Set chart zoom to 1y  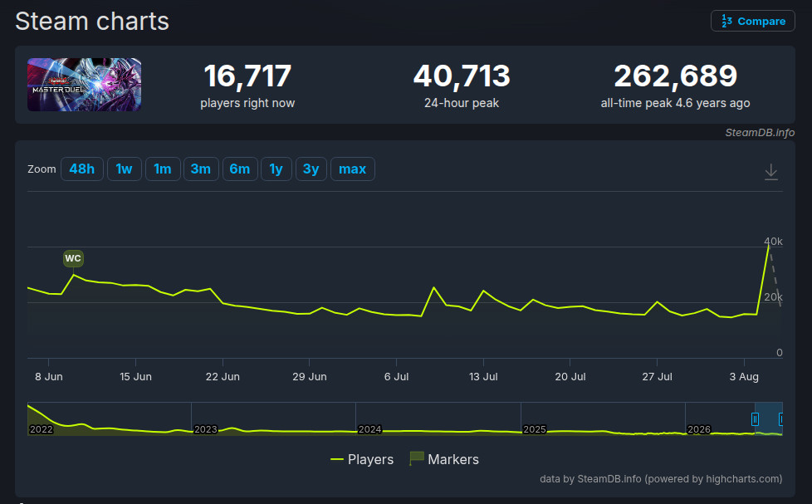pyautogui.click(x=276, y=169)
